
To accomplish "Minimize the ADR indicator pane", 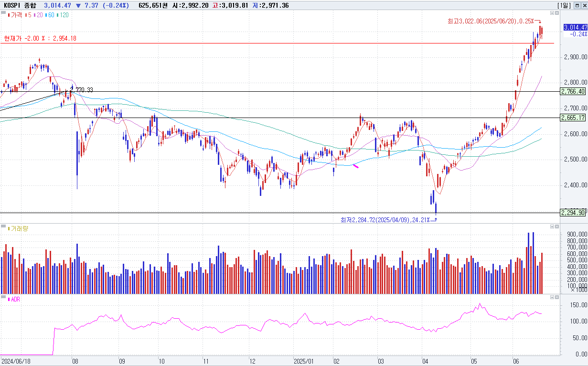I will coord(552,297).
